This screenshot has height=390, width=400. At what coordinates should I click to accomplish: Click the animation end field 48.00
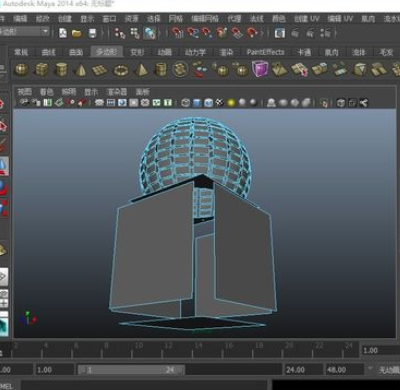[x=344, y=369]
